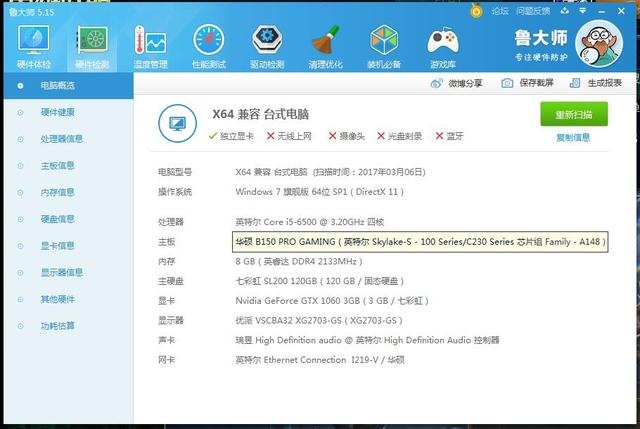Click 生成报表 report generation icon

pyautogui.click(x=575, y=83)
